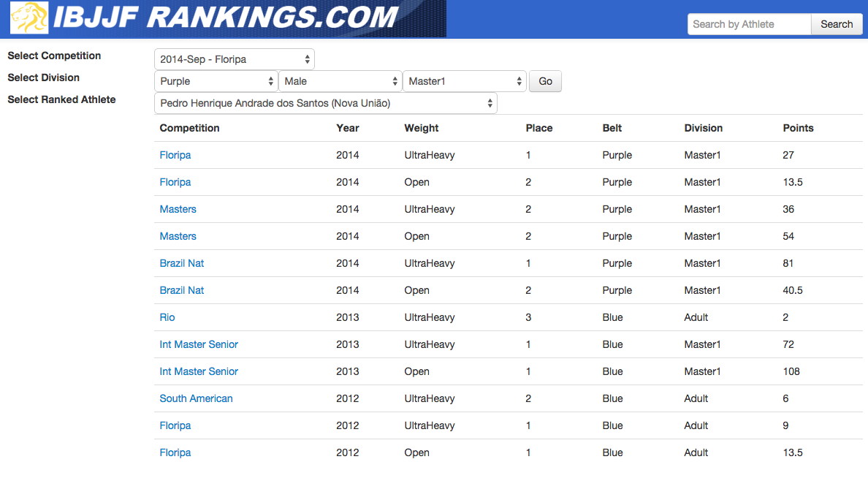Screen dimensions: 868x481
Task: Click the Rio 2013 competition link
Action: [x=167, y=317]
